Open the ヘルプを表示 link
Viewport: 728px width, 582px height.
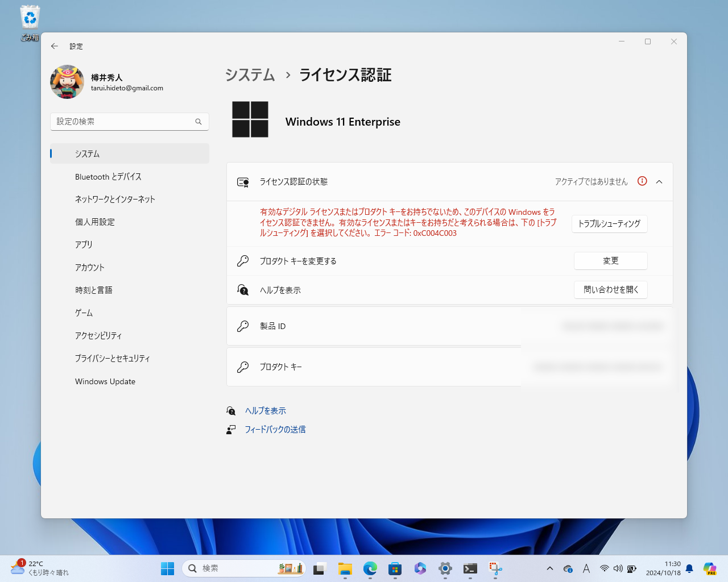click(265, 410)
